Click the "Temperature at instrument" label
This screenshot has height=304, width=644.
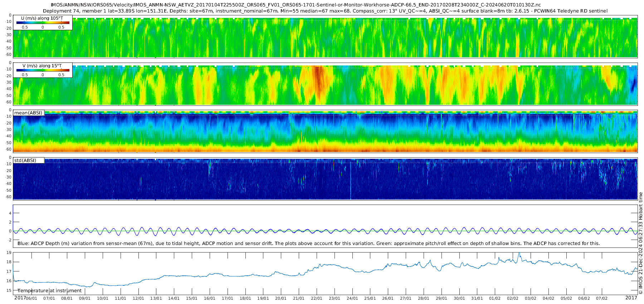tap(50, 291)
